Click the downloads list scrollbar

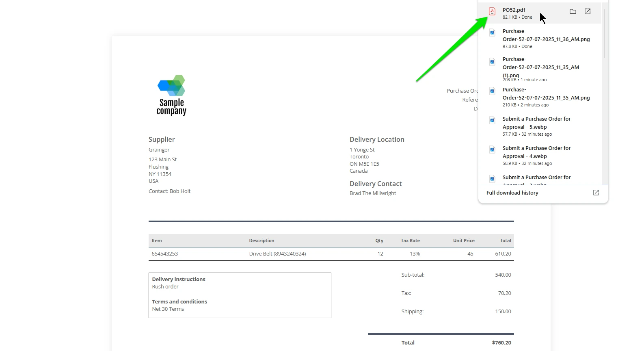coord(605,33)
